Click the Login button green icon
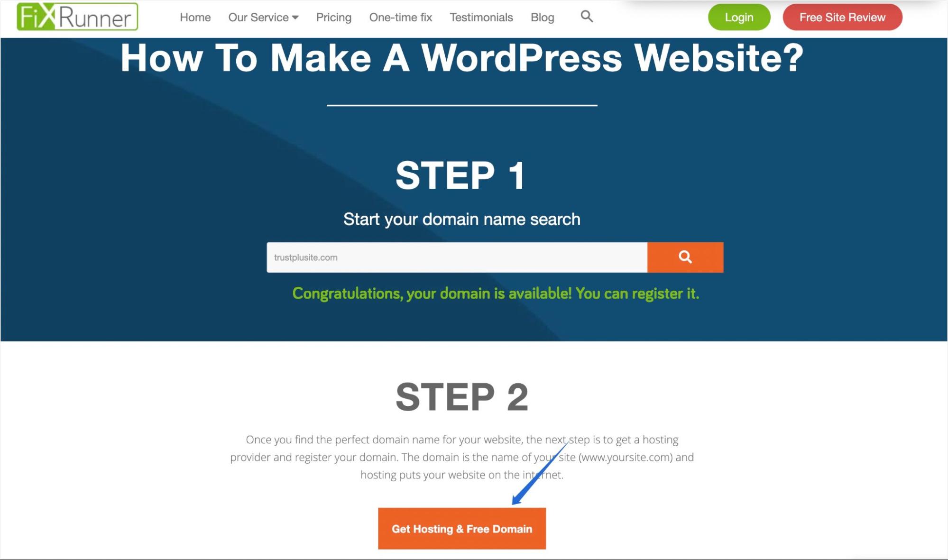 [x=739, y=17]
